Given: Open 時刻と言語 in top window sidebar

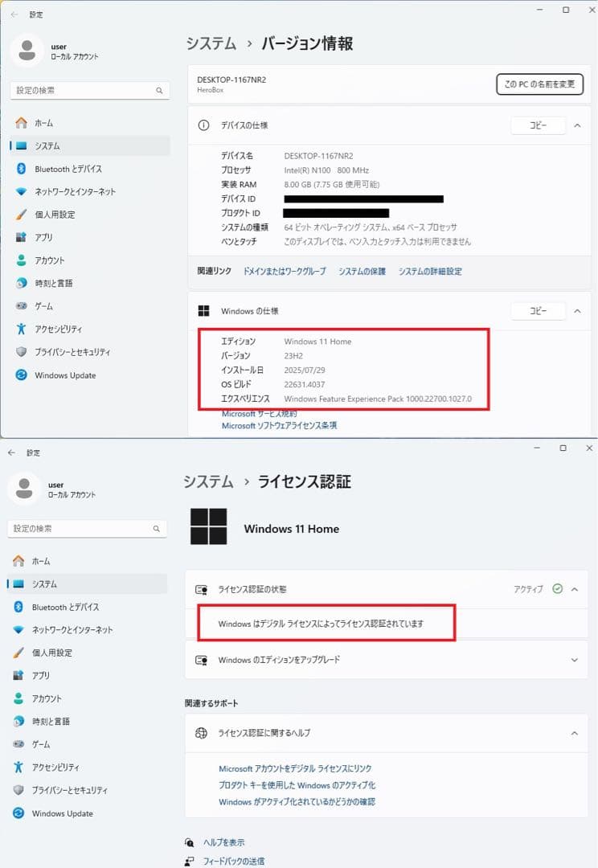Looking at the screenshot, I should tap(90, 283).
